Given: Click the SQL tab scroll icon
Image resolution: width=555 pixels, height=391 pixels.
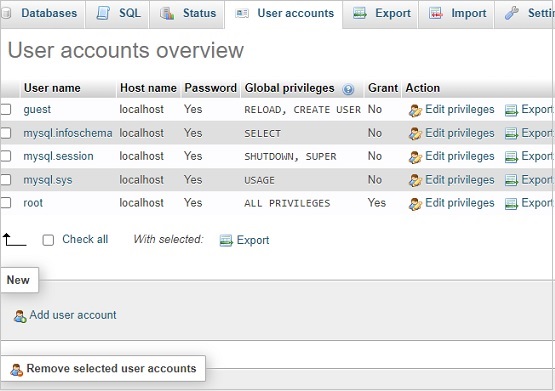Looking at the screenshot, I should 103,13.
